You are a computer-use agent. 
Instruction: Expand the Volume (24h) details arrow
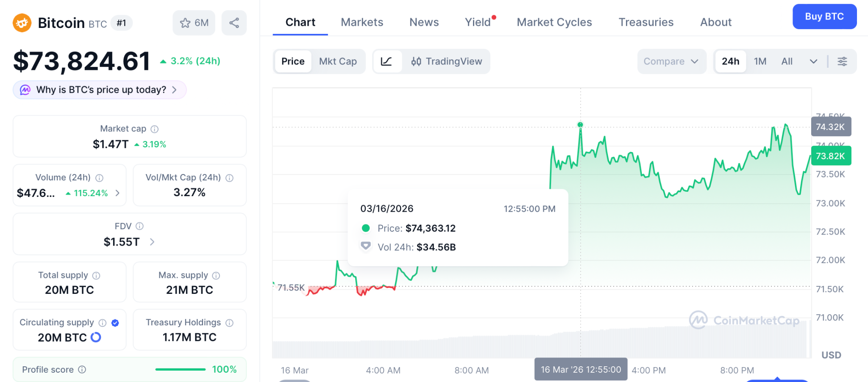[x=117, y=193]
